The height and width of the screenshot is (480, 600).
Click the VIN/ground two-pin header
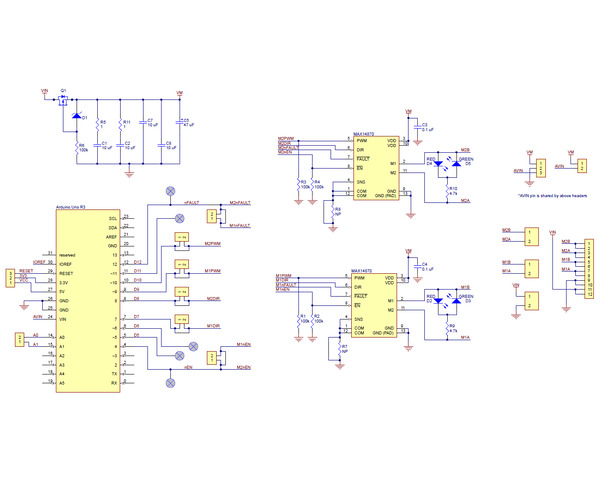pyautogui.click(x=532, y=301)
